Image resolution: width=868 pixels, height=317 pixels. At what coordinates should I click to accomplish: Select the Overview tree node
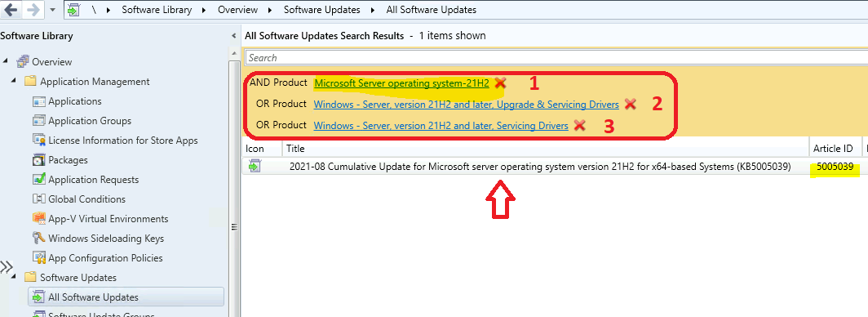coord(52,61)
